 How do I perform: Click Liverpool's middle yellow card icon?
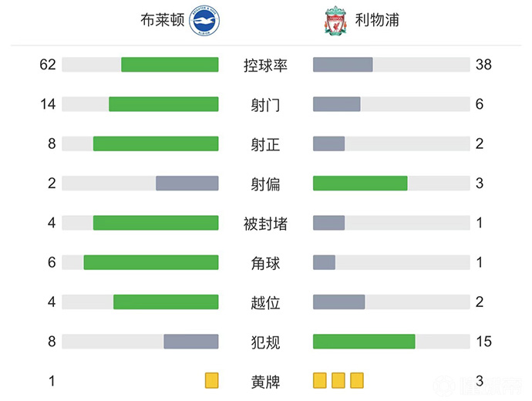point(338,380)
